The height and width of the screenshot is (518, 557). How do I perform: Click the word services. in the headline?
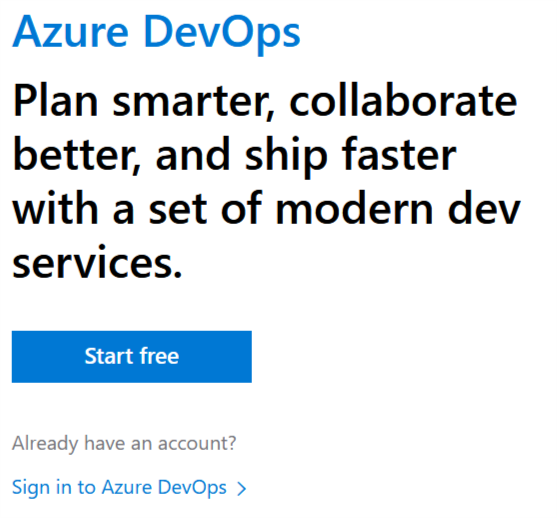97,262
